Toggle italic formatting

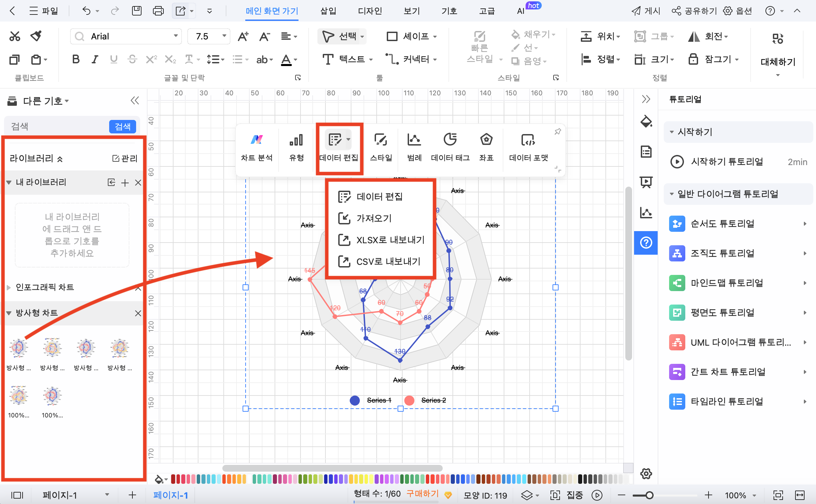click(x=95, y=60)
